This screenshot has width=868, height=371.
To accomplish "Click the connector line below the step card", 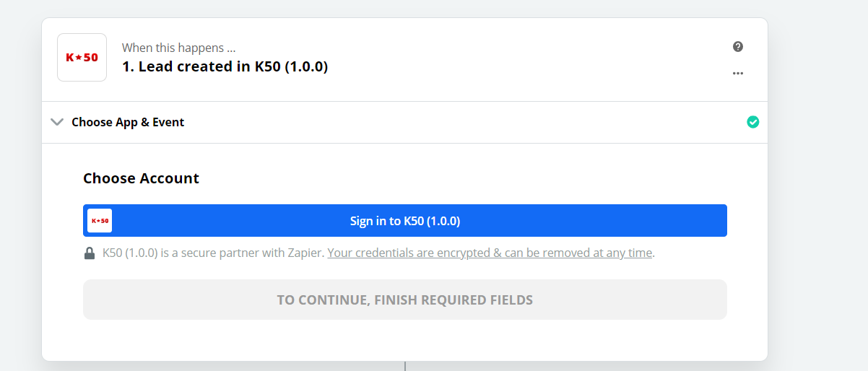I will [x=405, y=366].
